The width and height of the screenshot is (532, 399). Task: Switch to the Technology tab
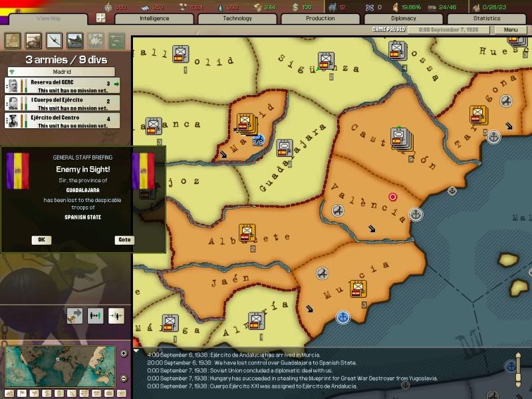237,19
